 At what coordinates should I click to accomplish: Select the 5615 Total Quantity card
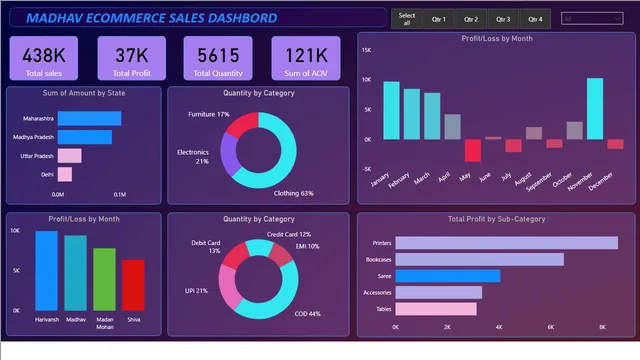coord(218,58)
